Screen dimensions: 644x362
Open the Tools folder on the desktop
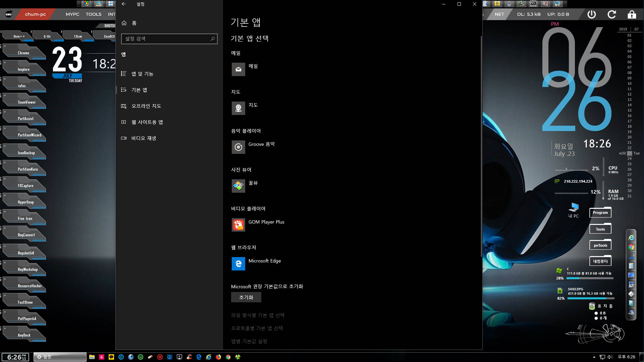pos(600,229)
